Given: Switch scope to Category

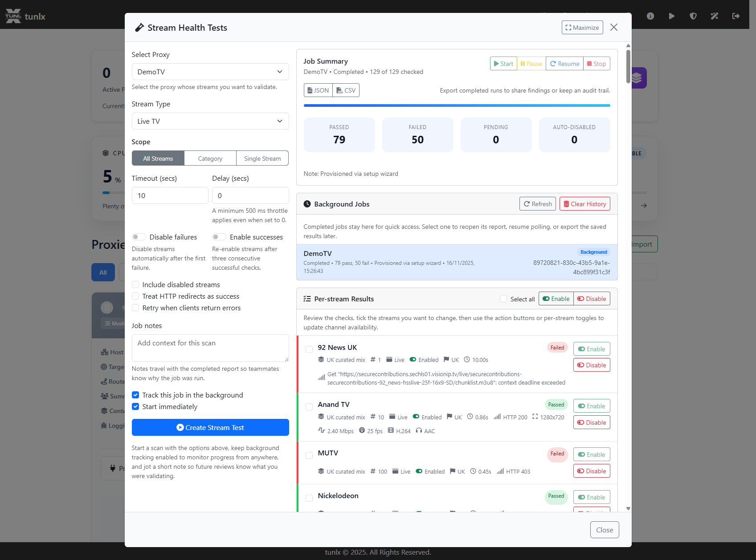Looking at the screenshot, I should 210,158.
